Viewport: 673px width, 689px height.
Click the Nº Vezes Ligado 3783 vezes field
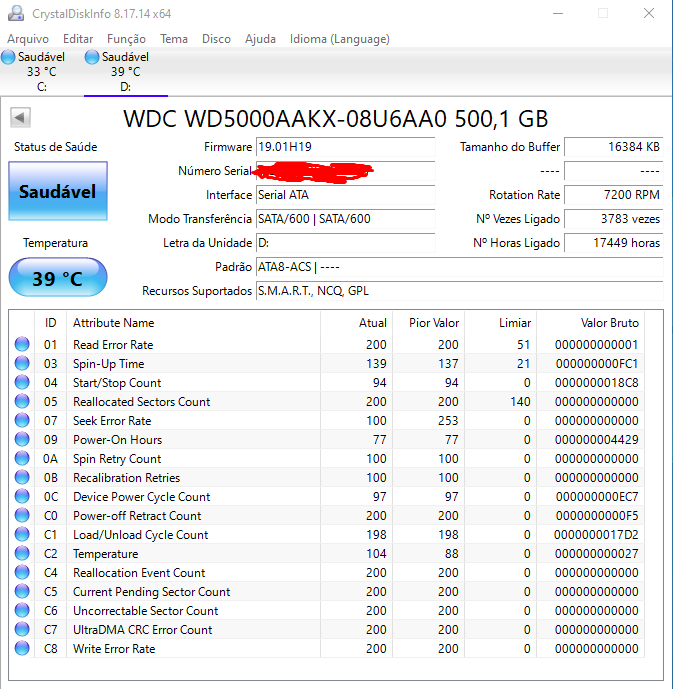point(613,219)
